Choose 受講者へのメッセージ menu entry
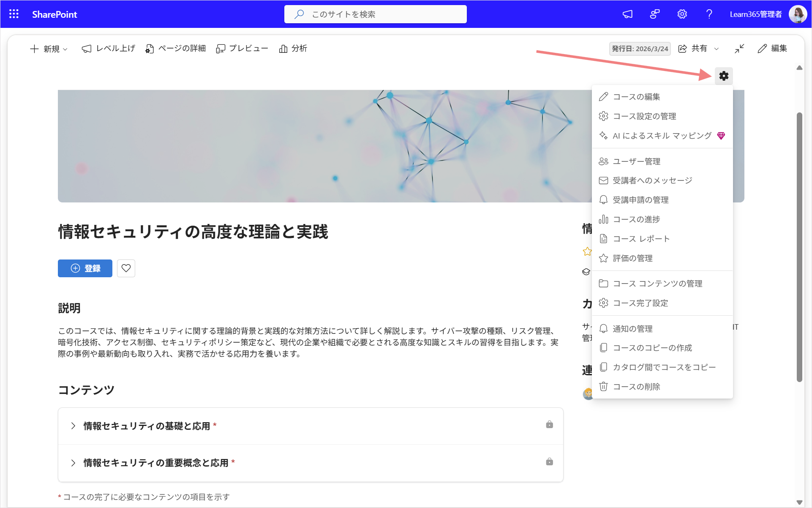This screenshot has height=508, width=812. pos(662,180)
